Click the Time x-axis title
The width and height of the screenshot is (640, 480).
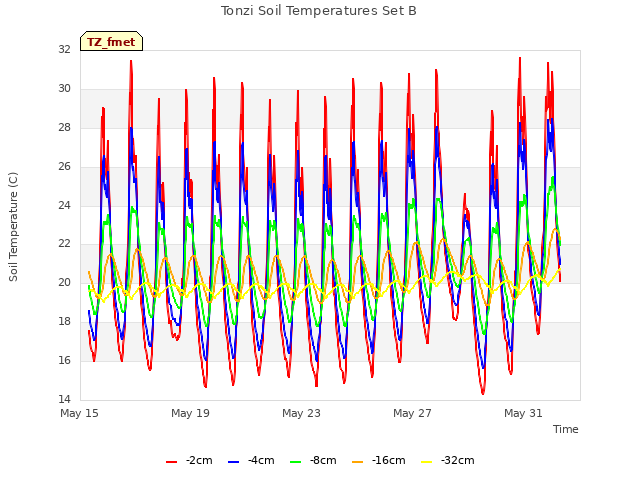click(x=566, y=429)
